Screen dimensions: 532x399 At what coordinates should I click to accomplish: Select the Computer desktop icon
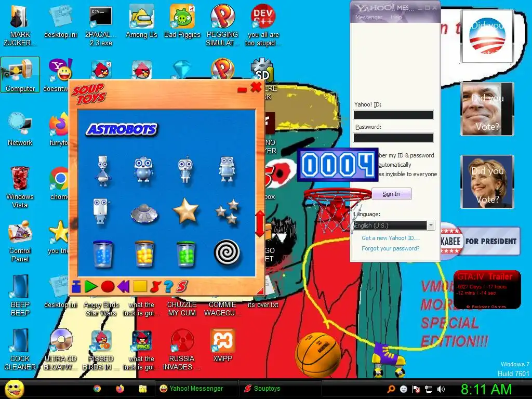tap(20, 75)
